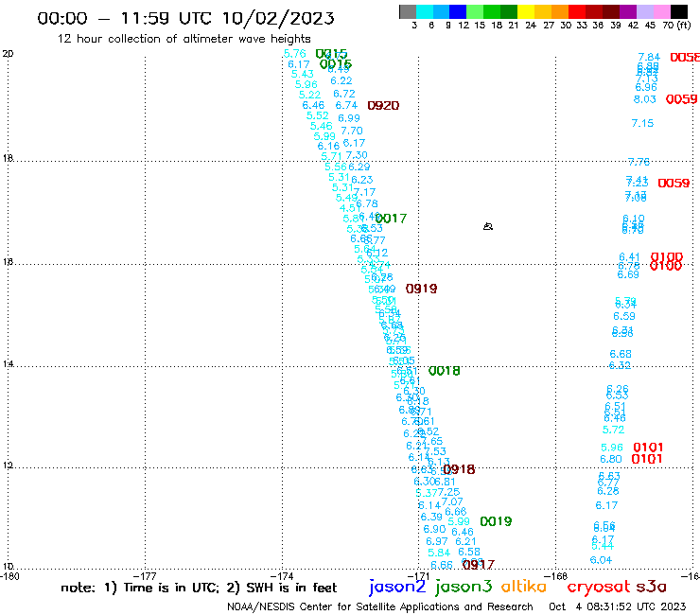The image size is (700, 615).
Task: Click the latitude axis label '14'
Action: coord(8,364)
